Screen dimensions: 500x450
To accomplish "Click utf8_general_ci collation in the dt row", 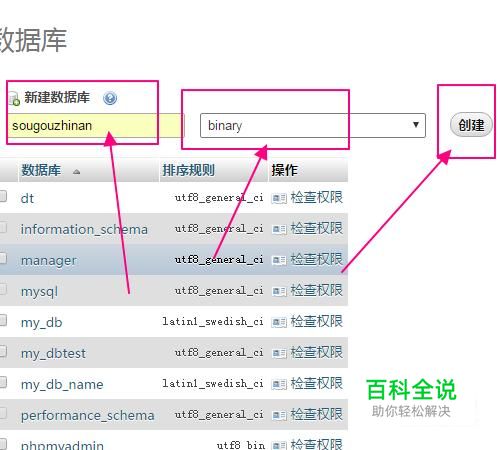I will (219, 198).
